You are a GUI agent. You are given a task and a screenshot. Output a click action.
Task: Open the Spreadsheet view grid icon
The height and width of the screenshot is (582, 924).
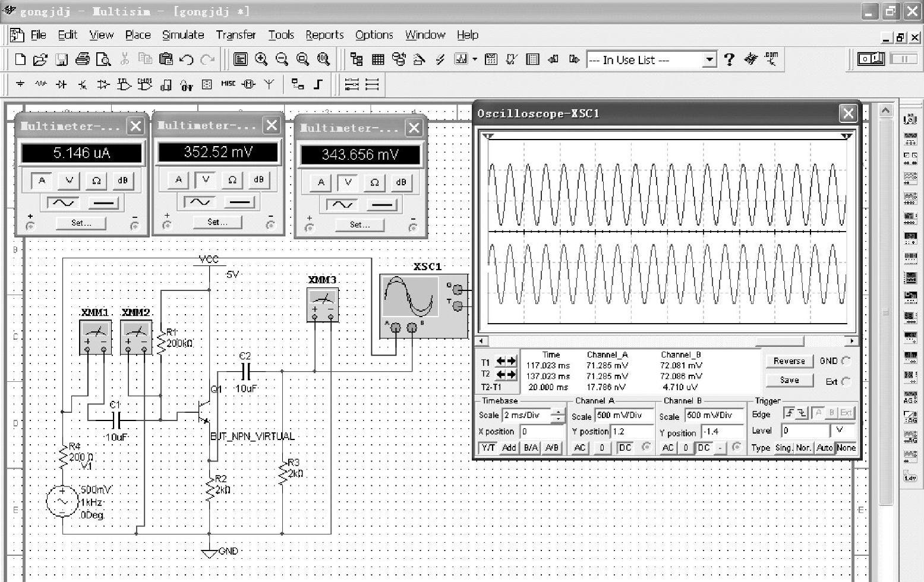coord(378,59)
